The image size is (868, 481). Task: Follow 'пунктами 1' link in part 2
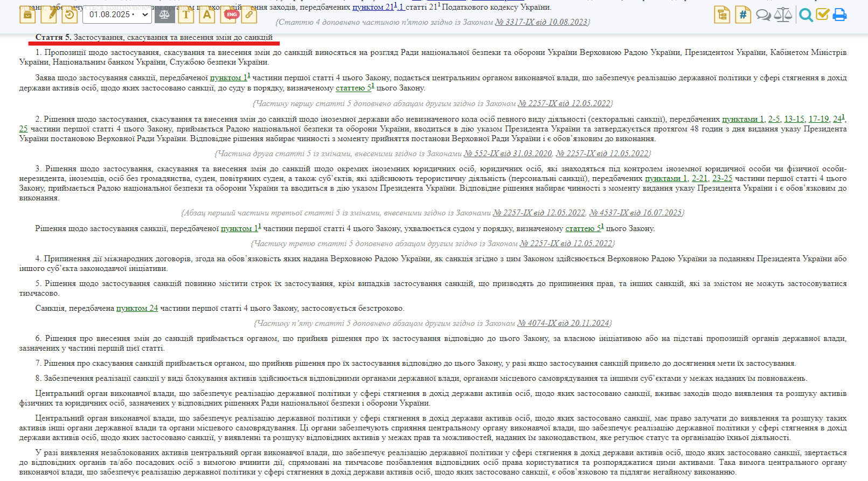coord(743,119)
